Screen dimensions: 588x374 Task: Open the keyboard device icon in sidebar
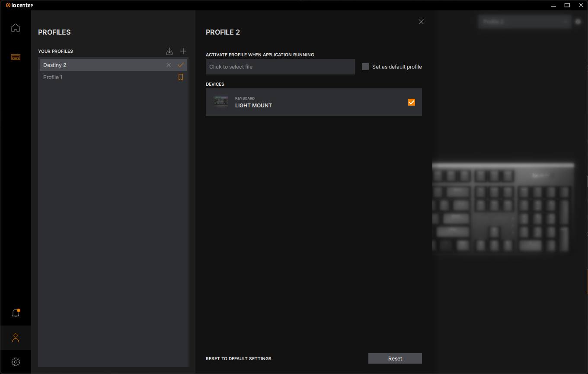[16, 57]
